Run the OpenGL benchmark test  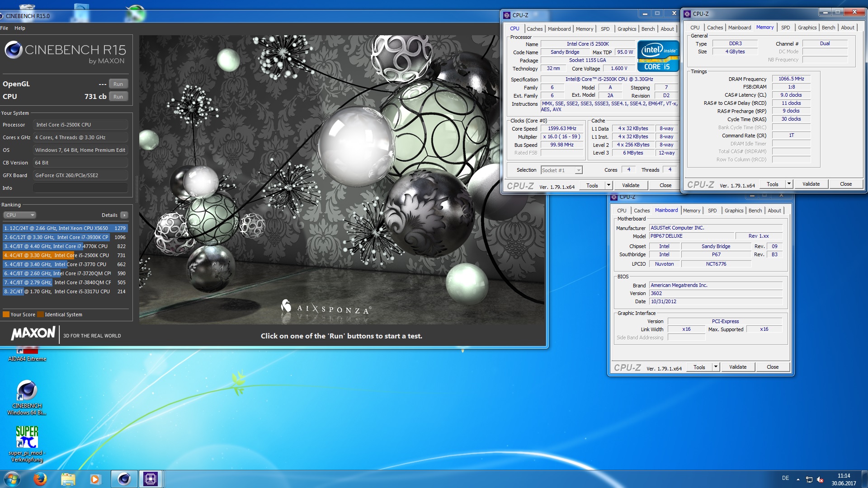pos(118,84)
